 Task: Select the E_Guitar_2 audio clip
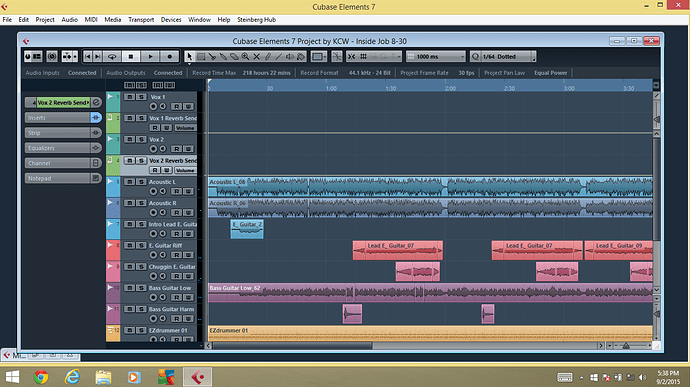[247, 229]
